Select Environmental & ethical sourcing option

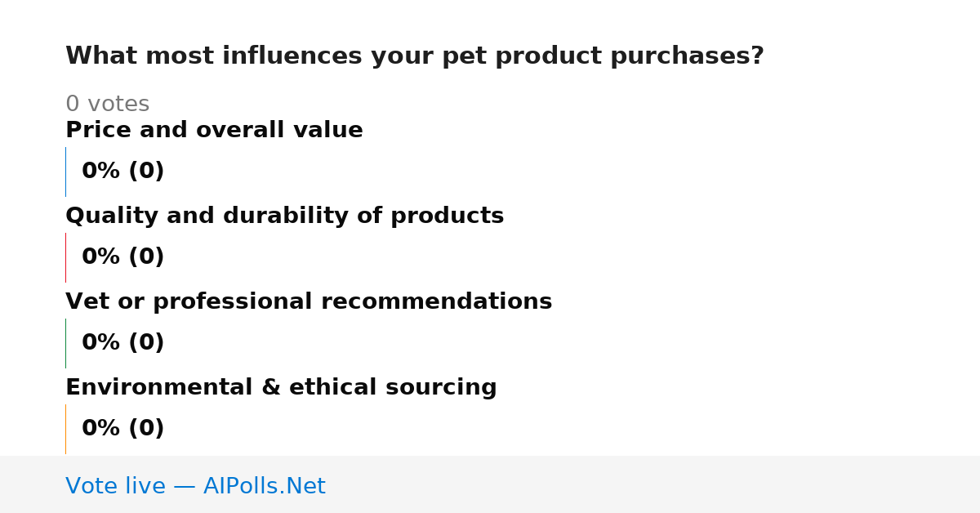coord(281,388)
